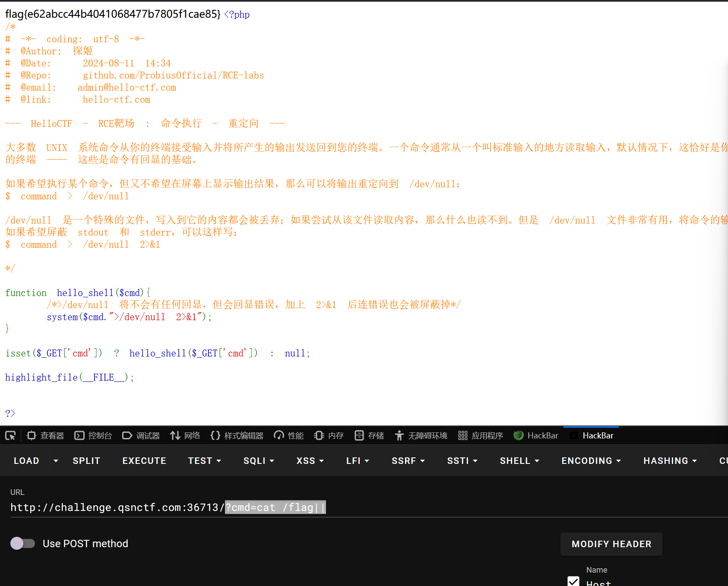Uncheck the Host header checkbox
Image resolution: width=728 pixels, height=586 pixels.
tap(573, 581)
